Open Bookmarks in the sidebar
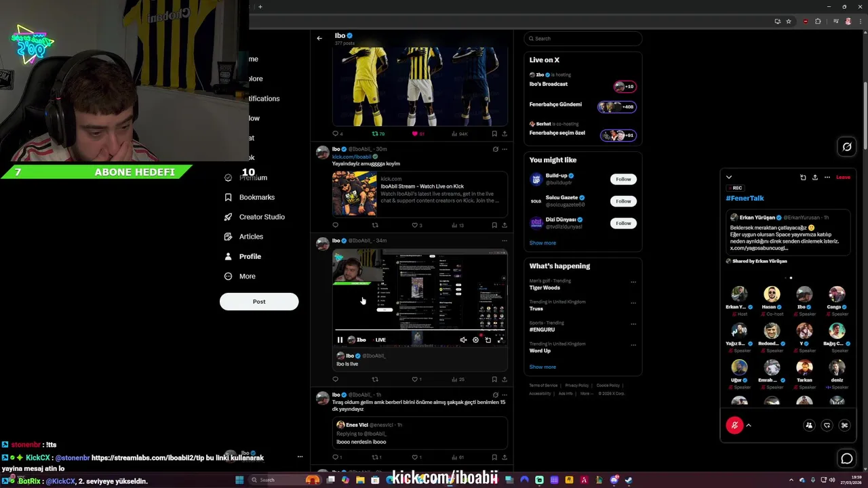 249,197
